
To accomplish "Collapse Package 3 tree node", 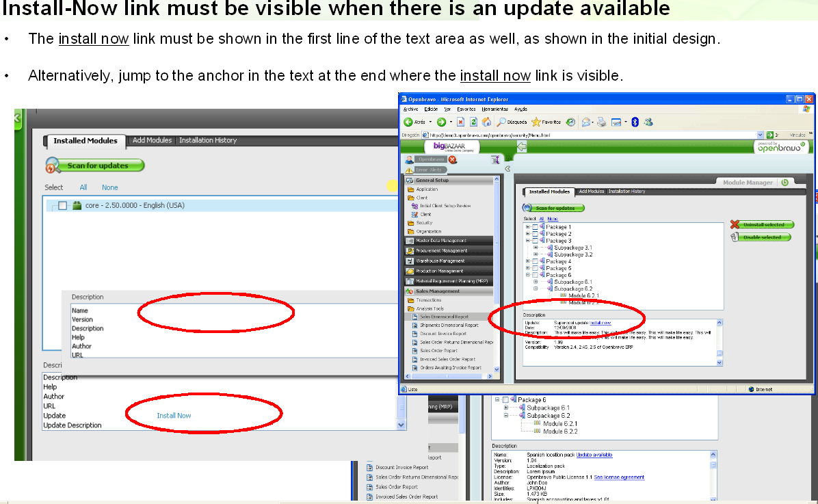I will (528, 241).
